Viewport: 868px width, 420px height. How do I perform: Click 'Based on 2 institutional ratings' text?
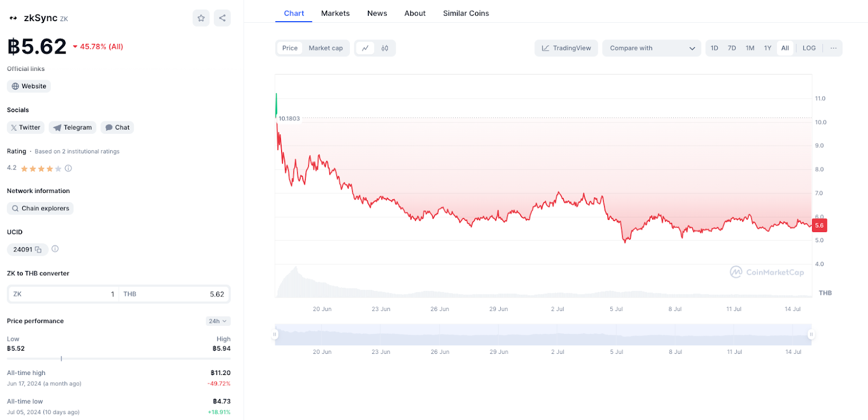pos(77,152)
